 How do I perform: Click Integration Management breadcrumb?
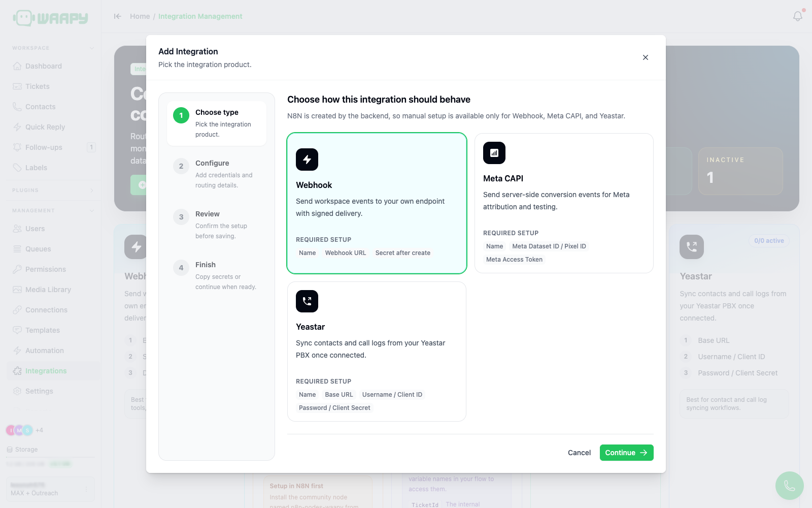click(x=200, y=16)
